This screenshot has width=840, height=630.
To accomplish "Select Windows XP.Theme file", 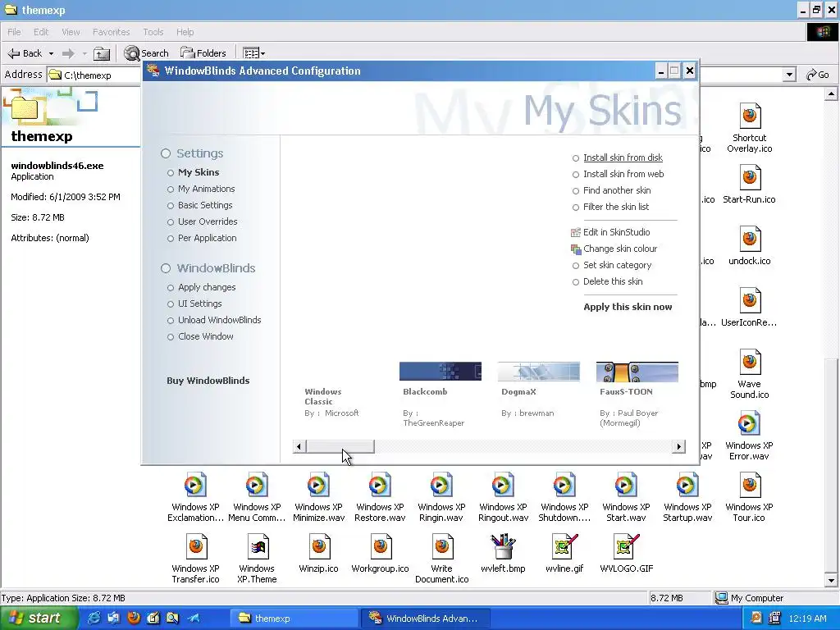I will [257, 547].
